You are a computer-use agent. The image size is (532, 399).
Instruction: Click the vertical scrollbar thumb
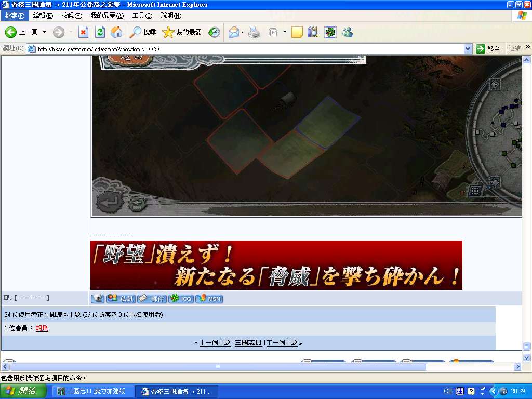527,347
